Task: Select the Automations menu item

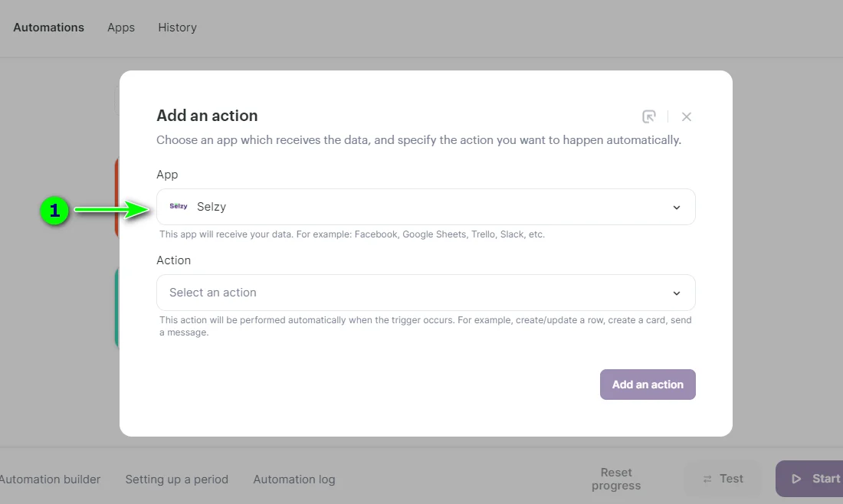Action: tap(48, 28)
